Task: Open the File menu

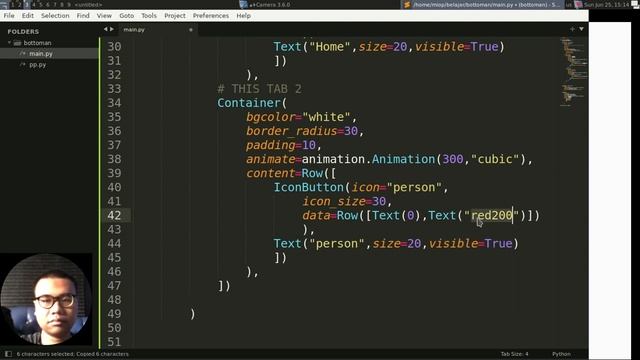Action: tap(9, 16)
